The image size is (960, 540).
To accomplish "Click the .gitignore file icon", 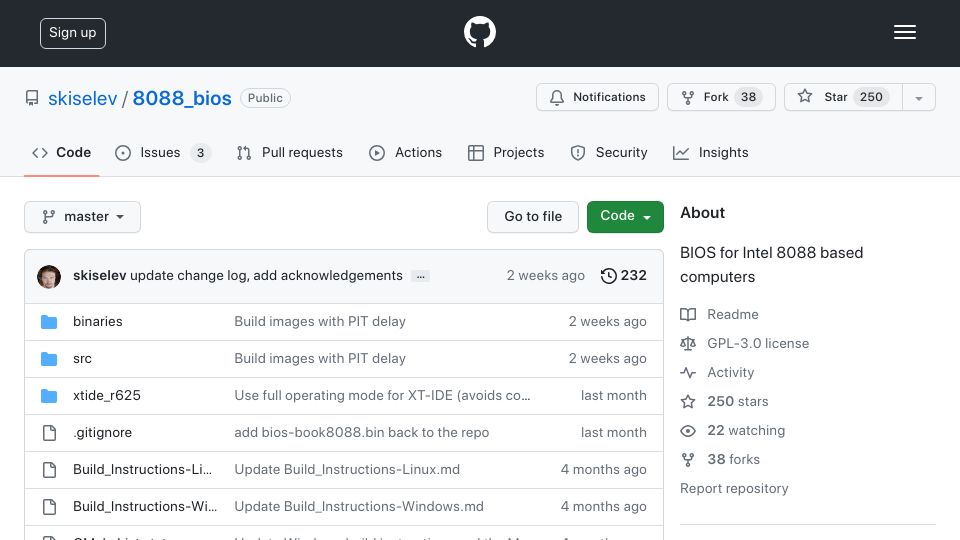I will point(50,433).
